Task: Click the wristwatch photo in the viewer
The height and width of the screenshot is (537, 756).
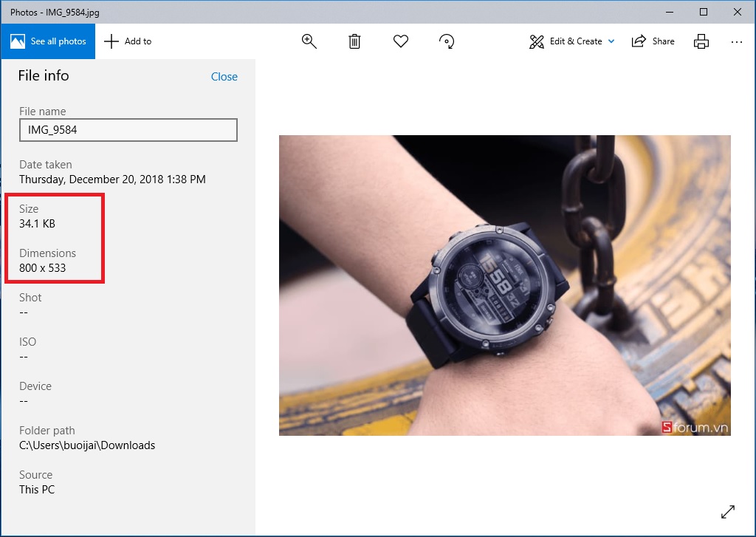Action: tap(504, 285)
